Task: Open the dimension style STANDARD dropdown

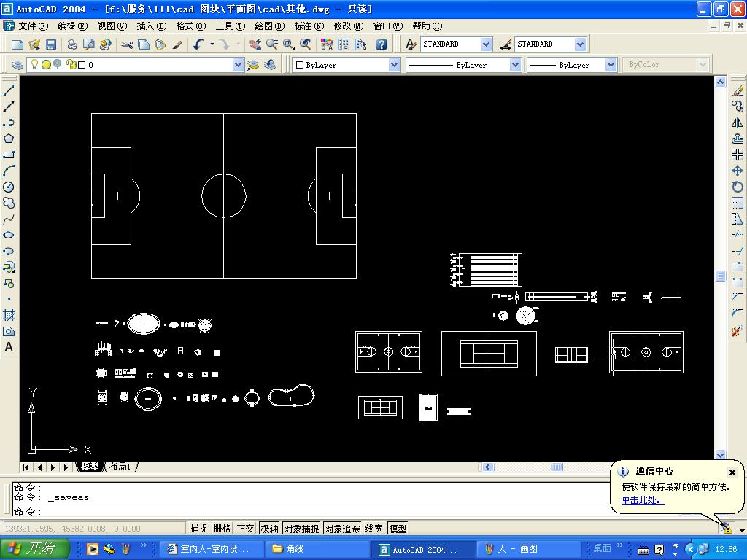Action: pos(580,44)
